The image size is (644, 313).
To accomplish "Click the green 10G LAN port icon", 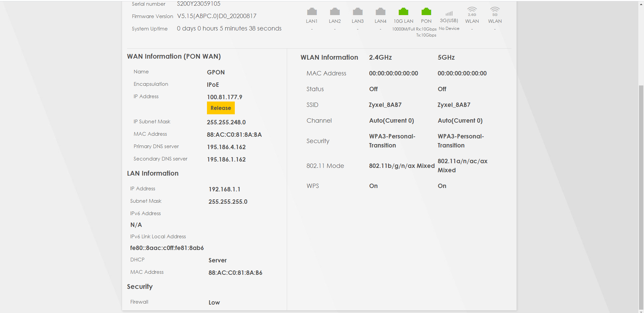I will [x=403, y=12].
